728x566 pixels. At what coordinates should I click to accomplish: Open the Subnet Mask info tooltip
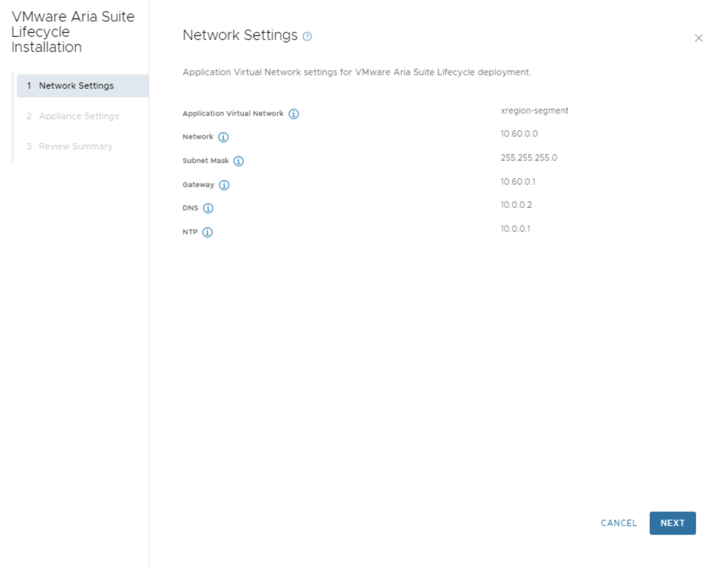click(239, 161)
